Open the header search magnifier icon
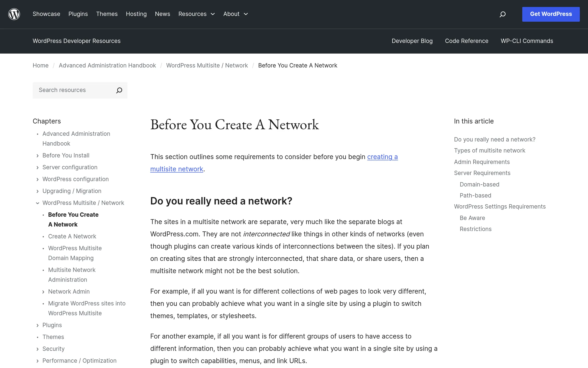 (x=503, y=14)
